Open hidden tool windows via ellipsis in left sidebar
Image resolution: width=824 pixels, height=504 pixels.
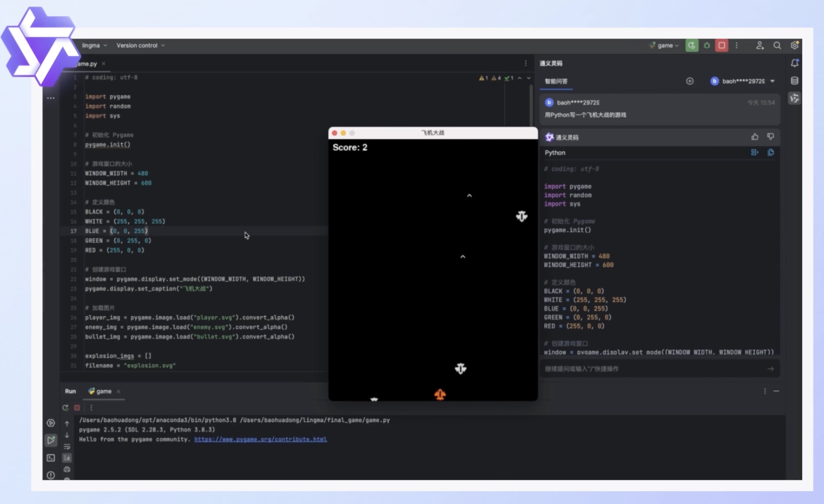[50, 98]
